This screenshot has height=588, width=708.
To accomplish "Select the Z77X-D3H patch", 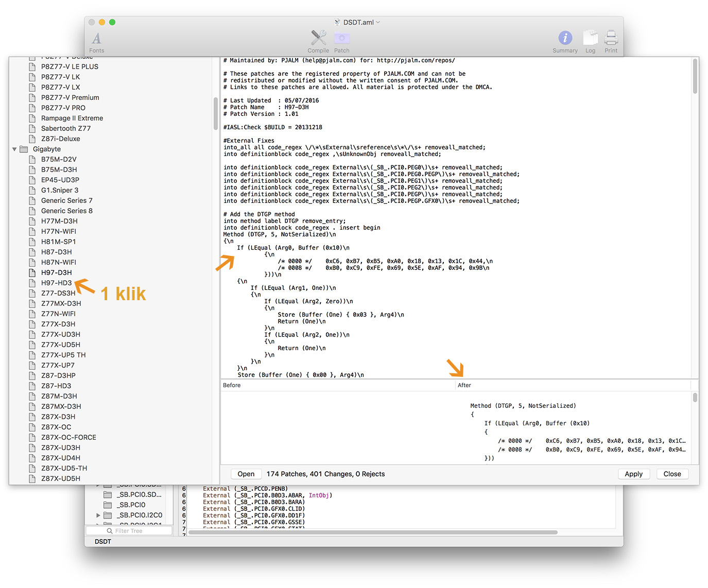I will pos(58,324).
